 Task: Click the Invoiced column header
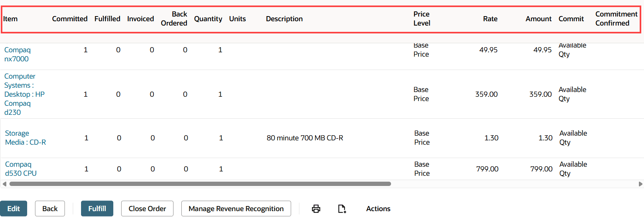(x=140, y=19)
